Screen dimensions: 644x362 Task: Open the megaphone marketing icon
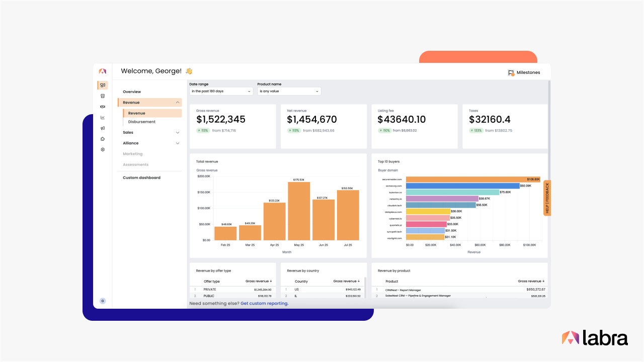point(103,128)
